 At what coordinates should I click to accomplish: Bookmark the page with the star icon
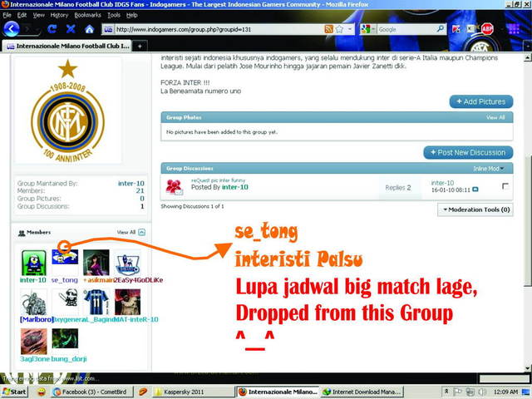tap(339, 29)
